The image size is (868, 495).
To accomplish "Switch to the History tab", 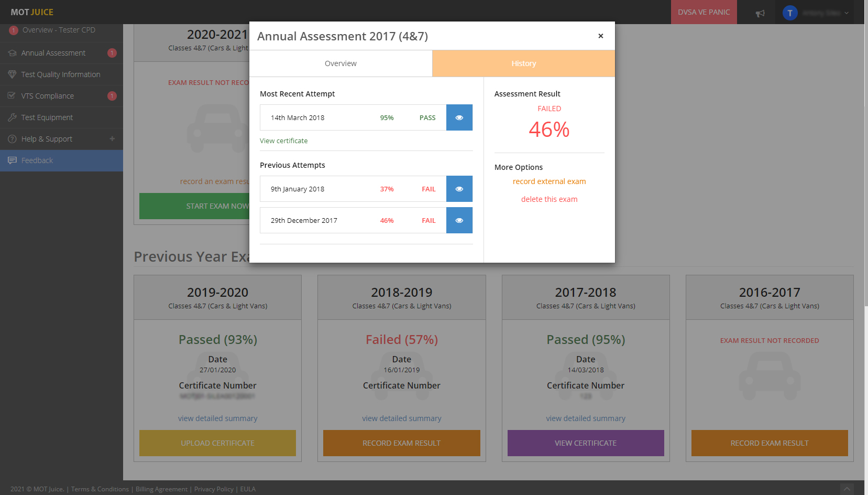I will (523, 63).
